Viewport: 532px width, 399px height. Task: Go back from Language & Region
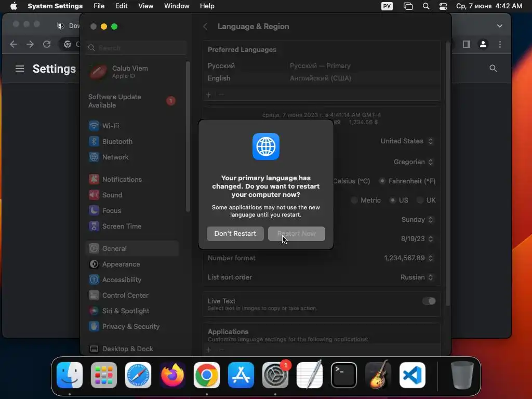pyautogui.click(x=205, y=26)
